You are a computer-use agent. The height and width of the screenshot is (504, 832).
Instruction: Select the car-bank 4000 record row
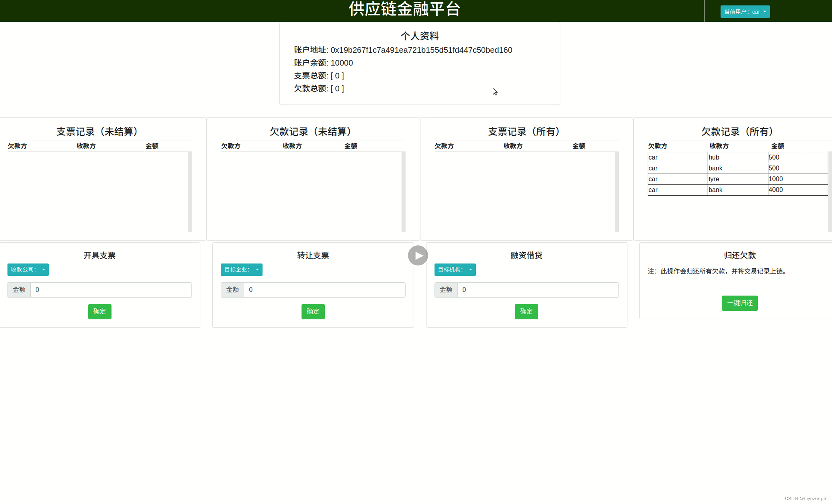coord(737,190)
